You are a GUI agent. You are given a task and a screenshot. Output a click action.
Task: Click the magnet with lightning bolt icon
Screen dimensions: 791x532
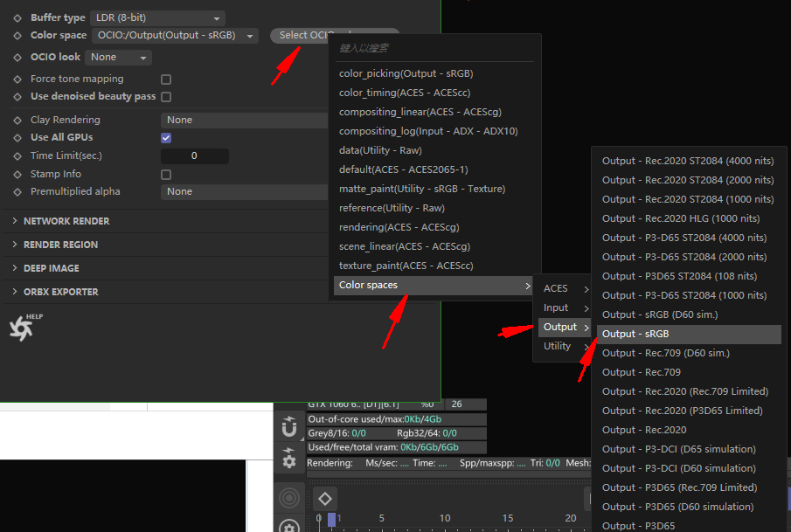coord(289,426)
